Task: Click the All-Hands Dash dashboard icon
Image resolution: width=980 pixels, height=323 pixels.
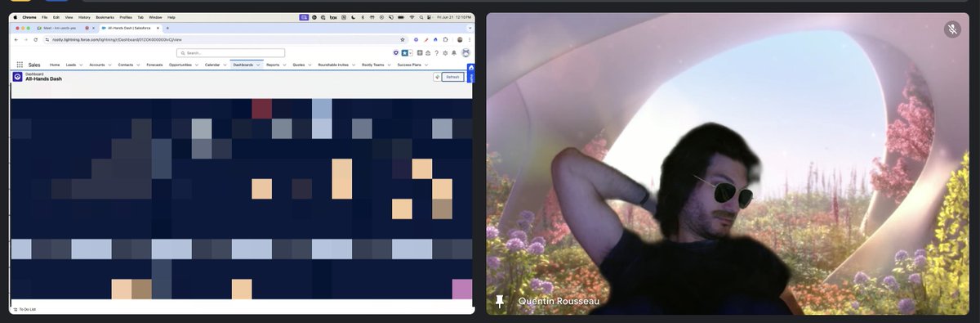Action: 17,77
